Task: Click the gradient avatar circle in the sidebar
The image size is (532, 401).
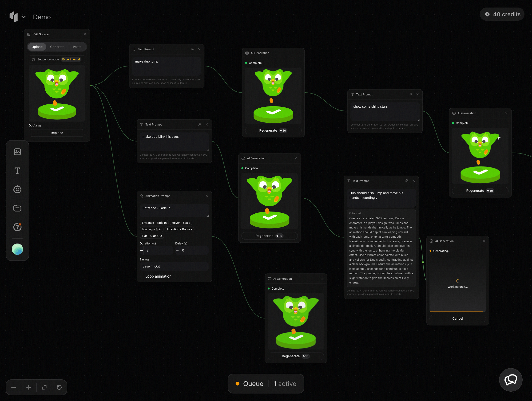Action: click(x=17, y=249)
